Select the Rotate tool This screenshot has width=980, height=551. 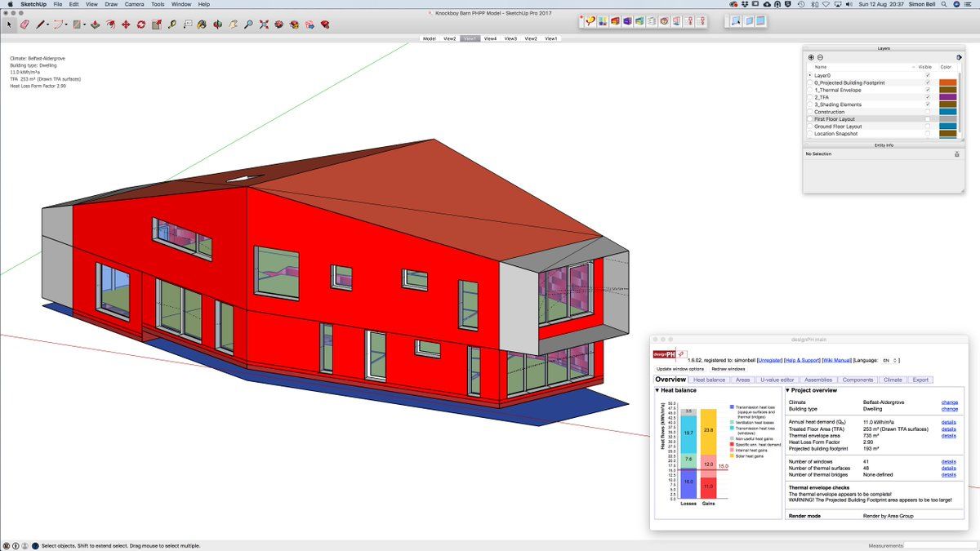click(x=141, y=24)
